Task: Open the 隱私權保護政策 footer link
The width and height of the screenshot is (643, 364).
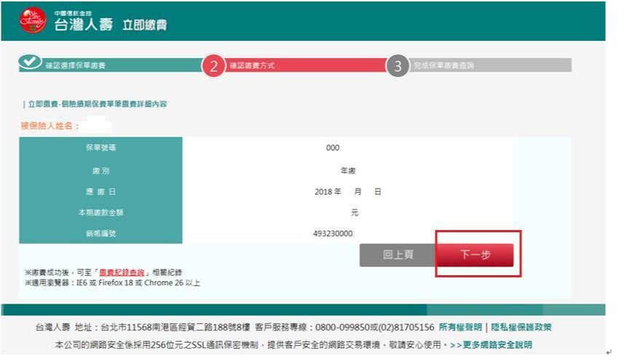Action: click(x=521, y=328)
